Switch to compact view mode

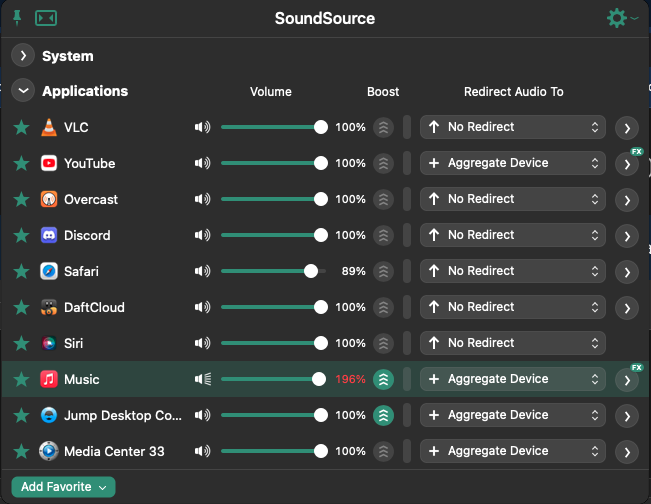click(46, 18)
